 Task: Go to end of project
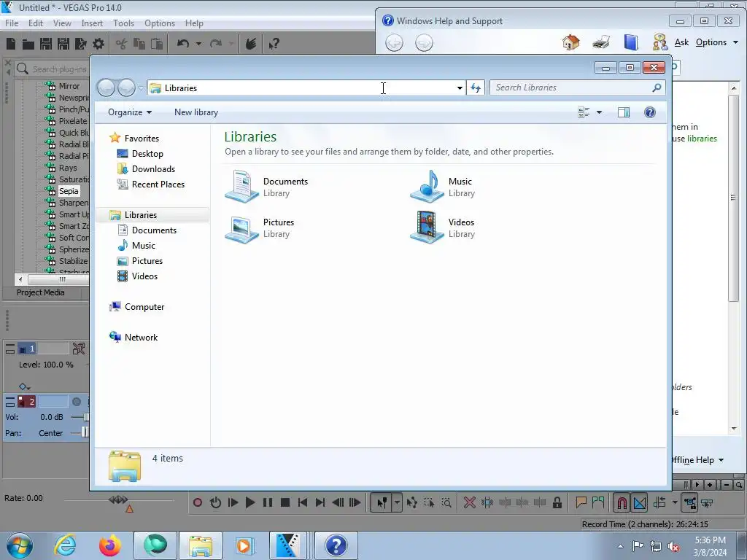[320, 502]
